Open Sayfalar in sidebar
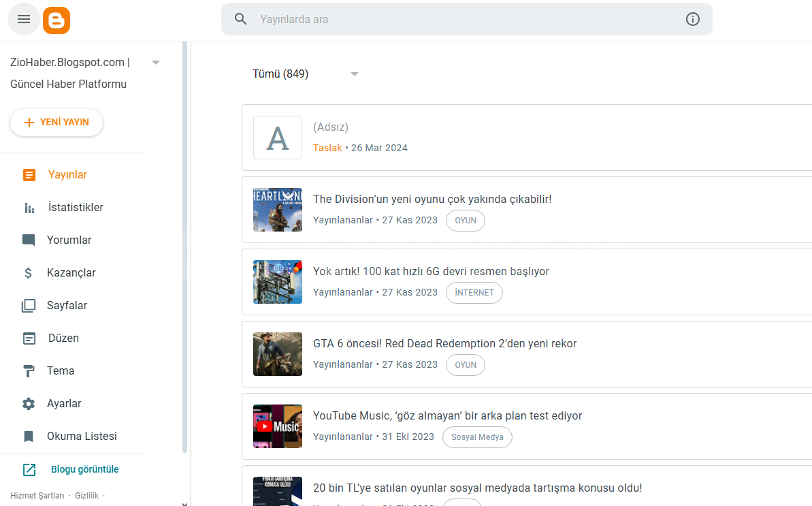The height and width of the screenshot is (506, 812). coord(67,305)
